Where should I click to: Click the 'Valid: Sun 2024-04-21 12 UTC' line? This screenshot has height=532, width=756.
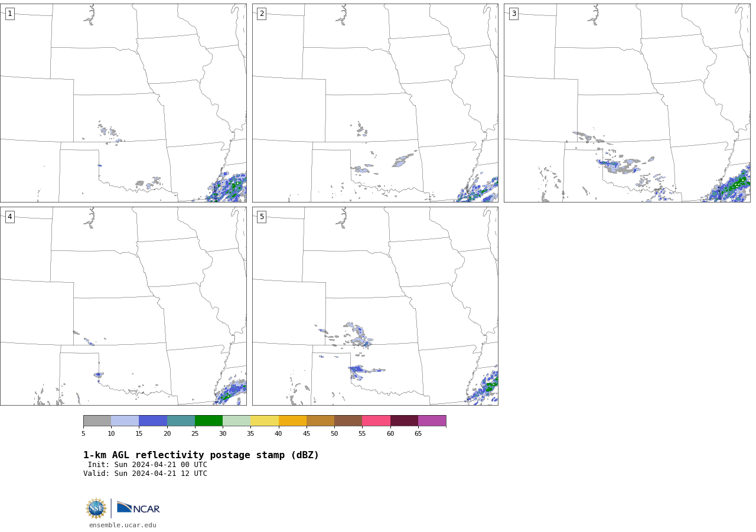(x=145, y=474)
